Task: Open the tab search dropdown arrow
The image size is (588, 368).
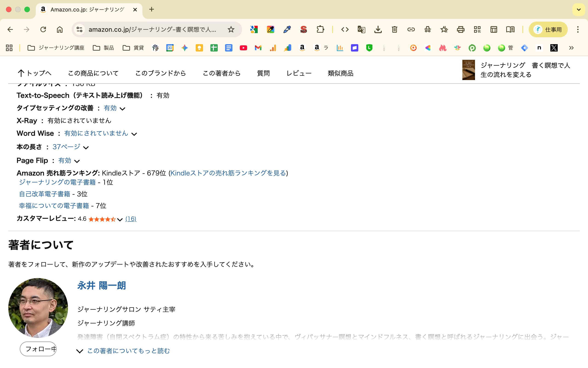Action: [x=579, y=10]
